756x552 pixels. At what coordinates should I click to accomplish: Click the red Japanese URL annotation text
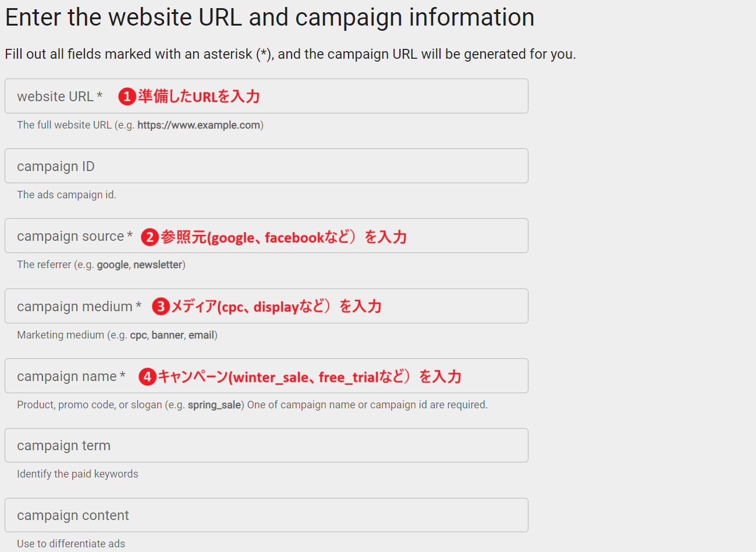coord(199,97)
